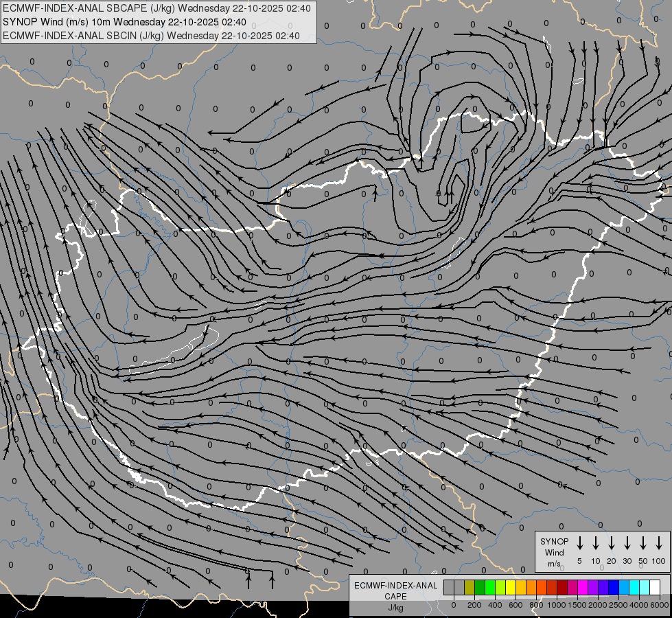The width and height of the screenshot is (672, 618).
Task: Select the orange CAPE colour swatch
Action: tap(531, 587)
